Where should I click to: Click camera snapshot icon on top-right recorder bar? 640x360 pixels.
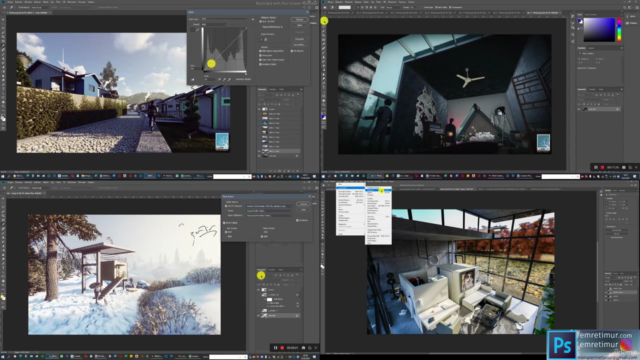coord(624,167)
